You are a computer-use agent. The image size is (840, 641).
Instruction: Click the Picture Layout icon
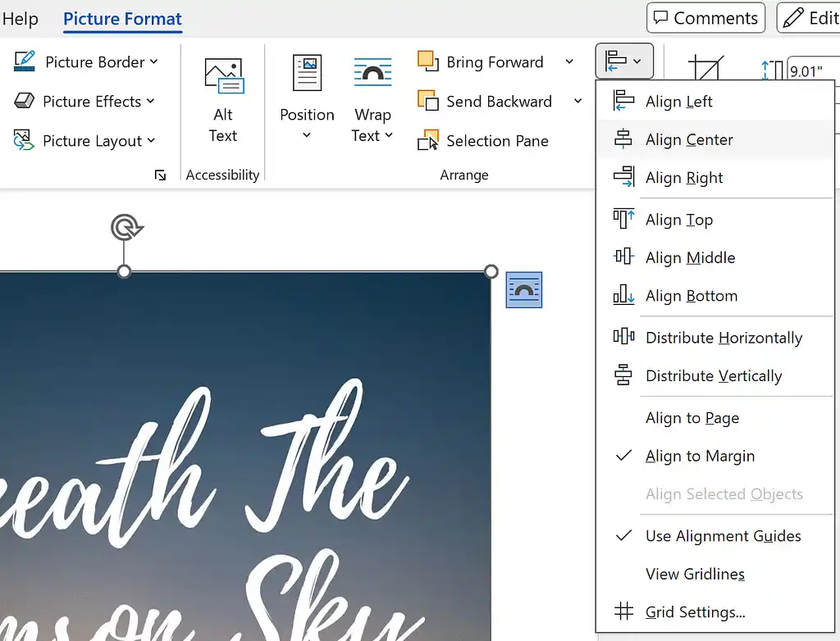coord(24,140)
